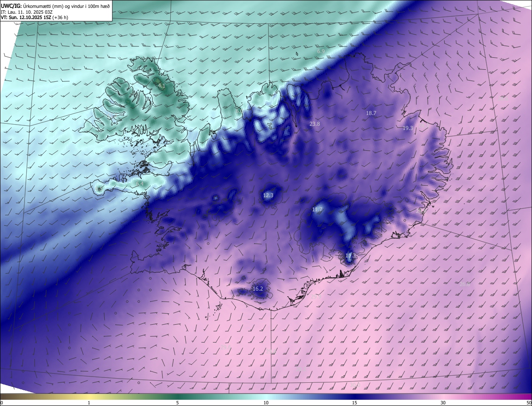Image resolution: width=532 pixels, height=406 pixels.
Task: Click the 6.4 value on the map
Action: tap(140, 183)
